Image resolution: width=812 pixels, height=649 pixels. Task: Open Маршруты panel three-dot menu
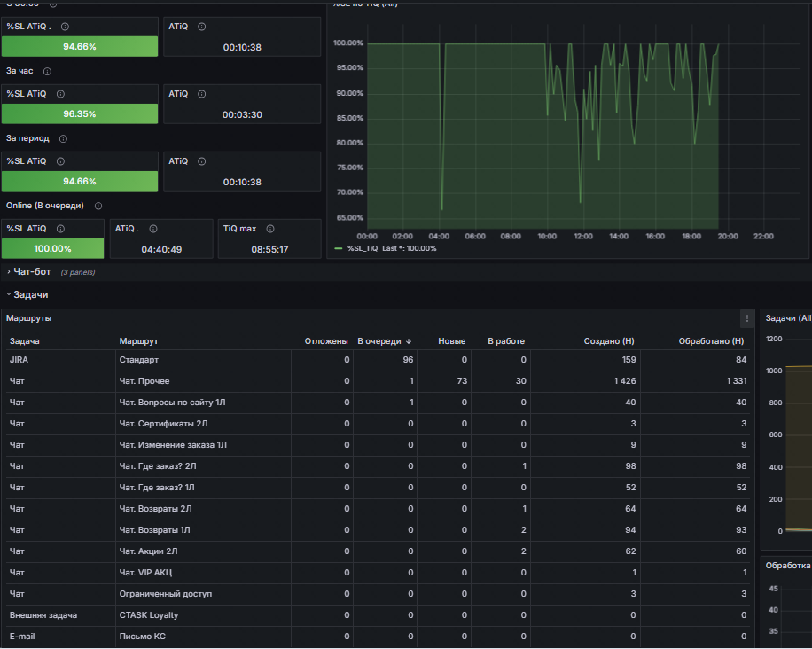[x=746, y=318]
